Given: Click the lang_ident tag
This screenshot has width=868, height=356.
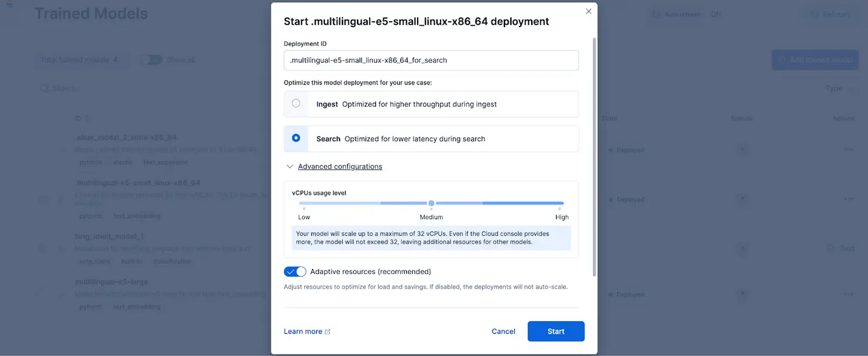Looking at the screenshot, I should [x=95, y=261].
